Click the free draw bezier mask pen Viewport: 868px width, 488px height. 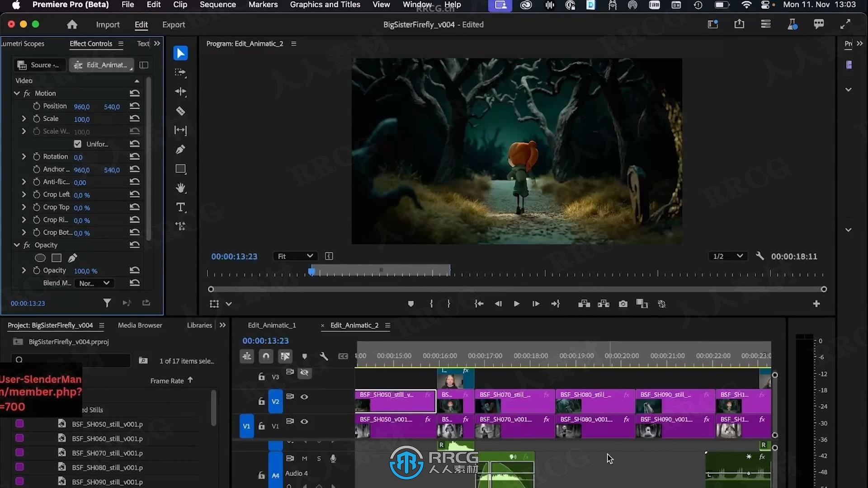tap(72, 258)
